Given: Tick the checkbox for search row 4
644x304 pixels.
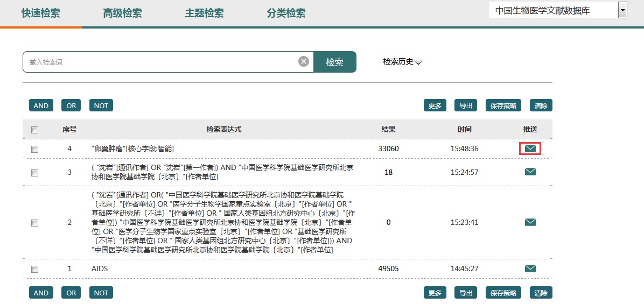Looking at the screenshot, I should click(35, 149).
